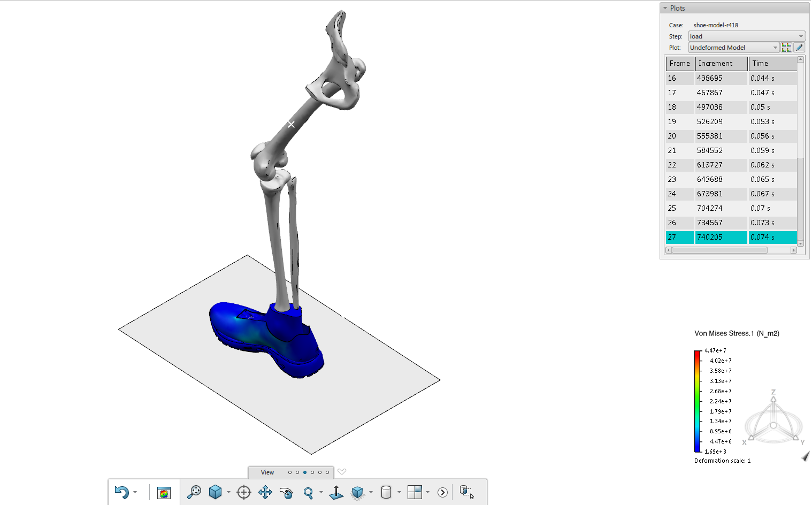This screenshot has width=812, height=505.
Task: Edit plot with the pencil icon
Action: click(x=799, y=48)
